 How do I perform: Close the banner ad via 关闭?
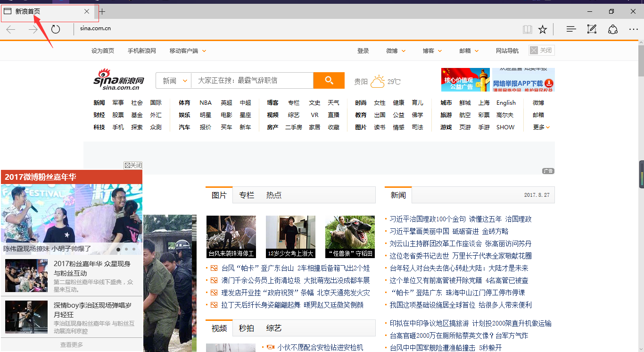click(133, 165)
